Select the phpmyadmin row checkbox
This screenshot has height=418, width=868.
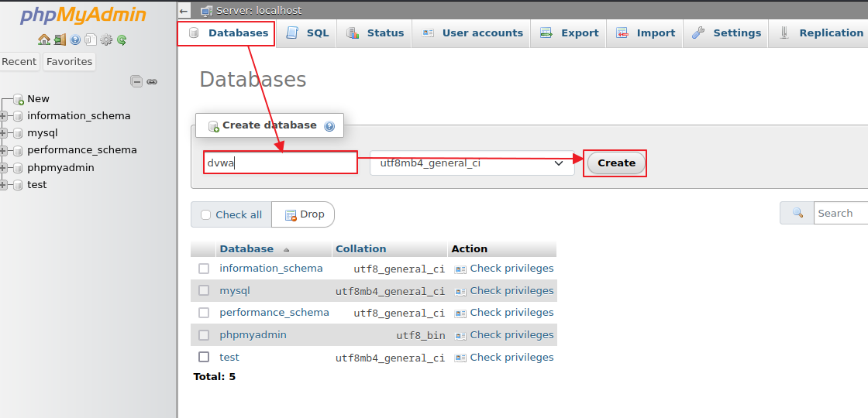[x=204, y=334]
